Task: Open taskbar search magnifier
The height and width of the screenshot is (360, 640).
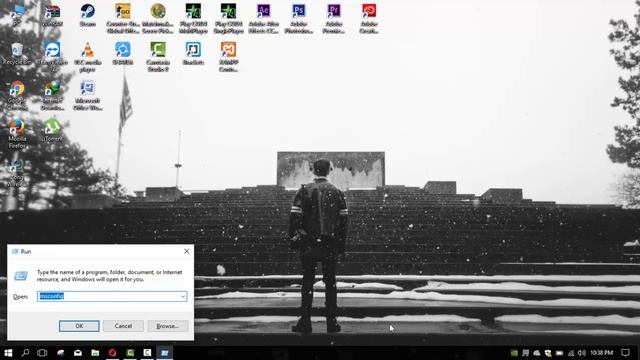Action: pos(25,353)
